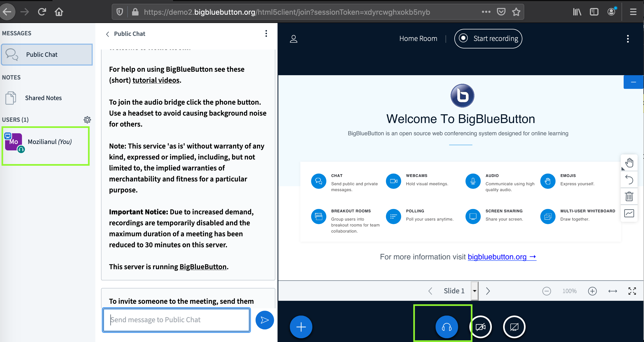Fit presentation to width
Viewport: 644px width, 342px height.
(613, 291)
